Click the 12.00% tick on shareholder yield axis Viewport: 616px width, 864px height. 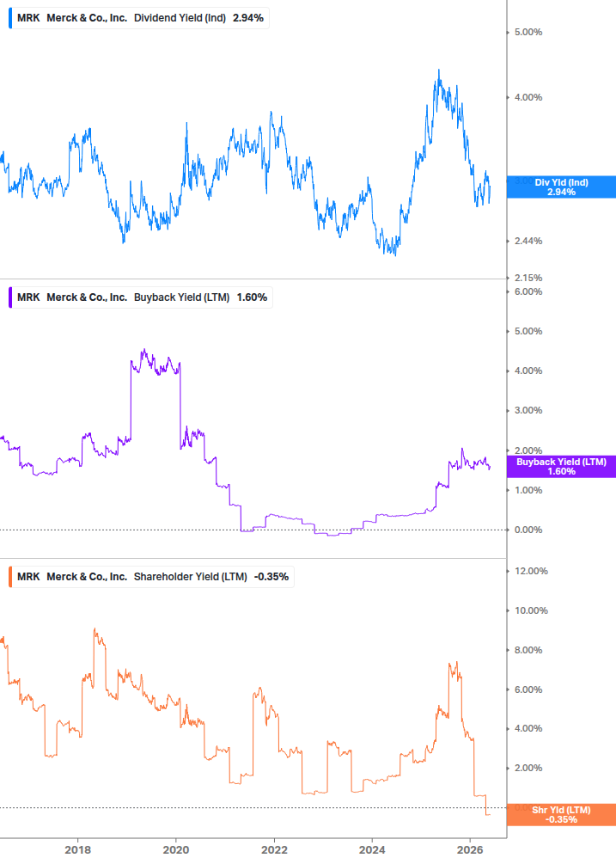pyautogui.click(x=531, y=571)
